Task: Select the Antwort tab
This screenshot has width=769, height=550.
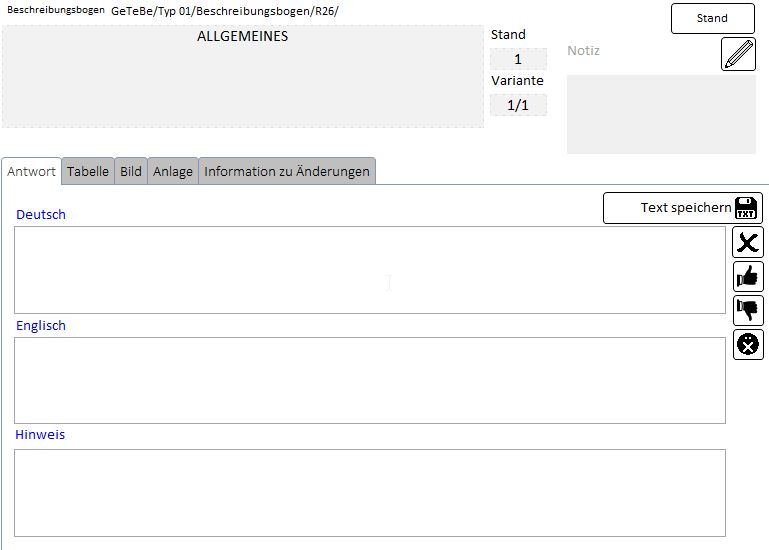Action: point(31,171)
